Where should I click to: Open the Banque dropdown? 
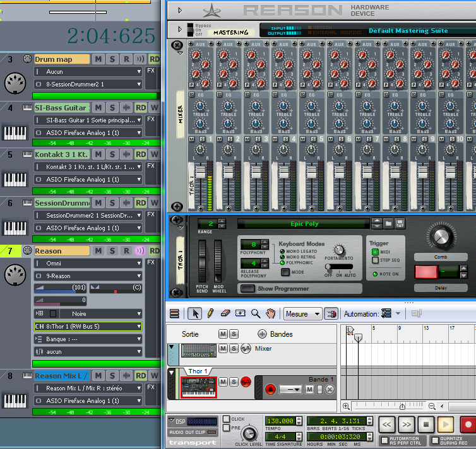point(88,339)
